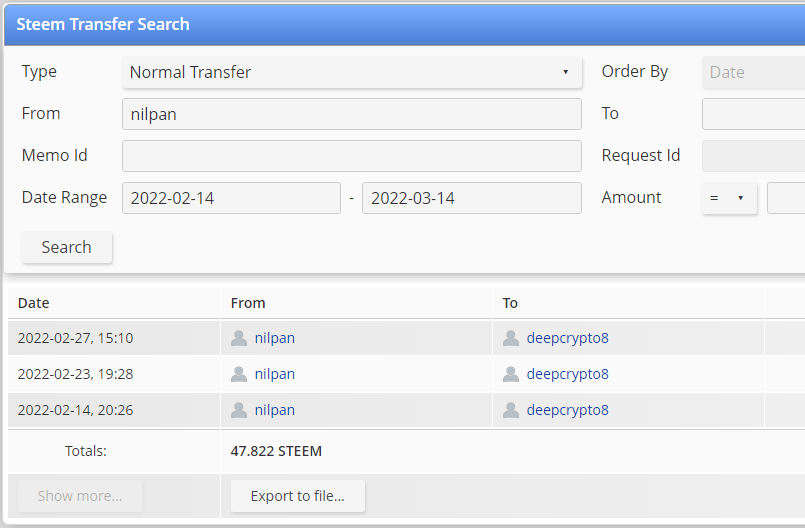Open deepcrypto8 link in the 2022-02-23 row
This screenshot has height=528, width=805.
tap(567, 374)
